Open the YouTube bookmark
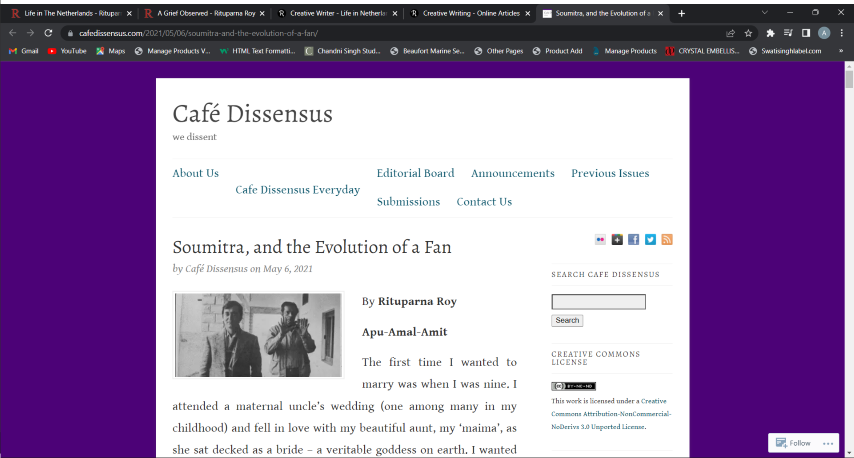 coord(68,51)
